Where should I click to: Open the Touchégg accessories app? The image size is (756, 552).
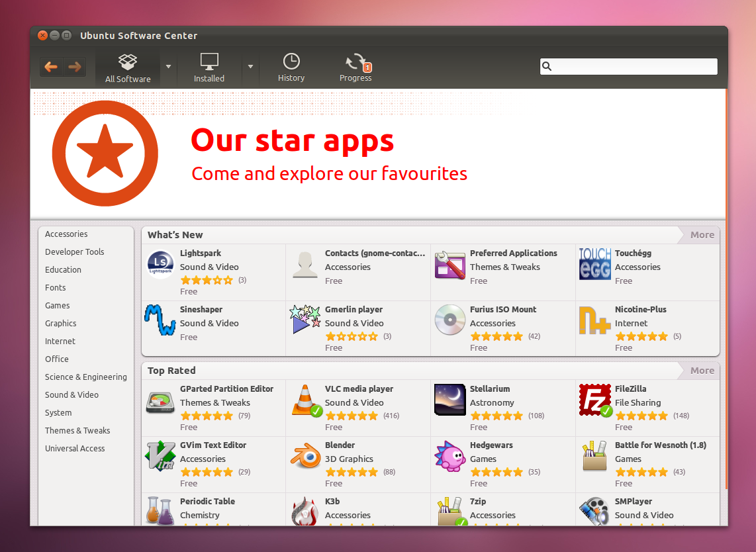click(x=594, y=263)
